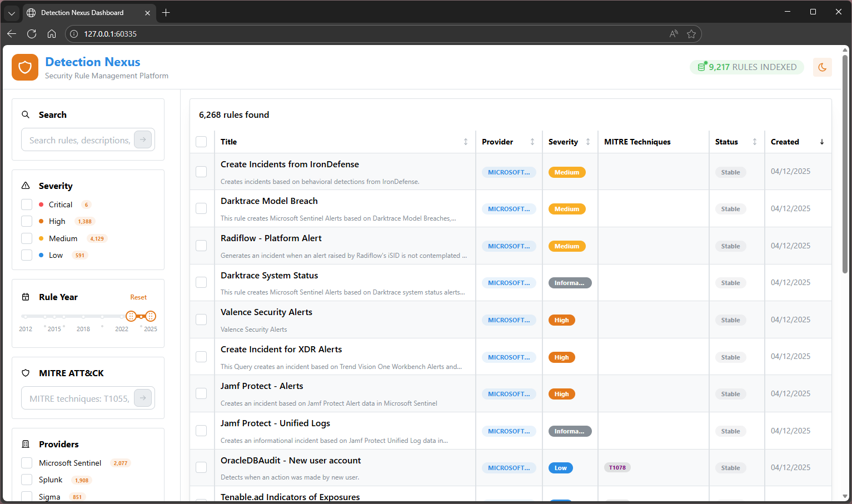Select all rules with header checkbox
This screenshot has height=504, width=852.
coord(201,142)
